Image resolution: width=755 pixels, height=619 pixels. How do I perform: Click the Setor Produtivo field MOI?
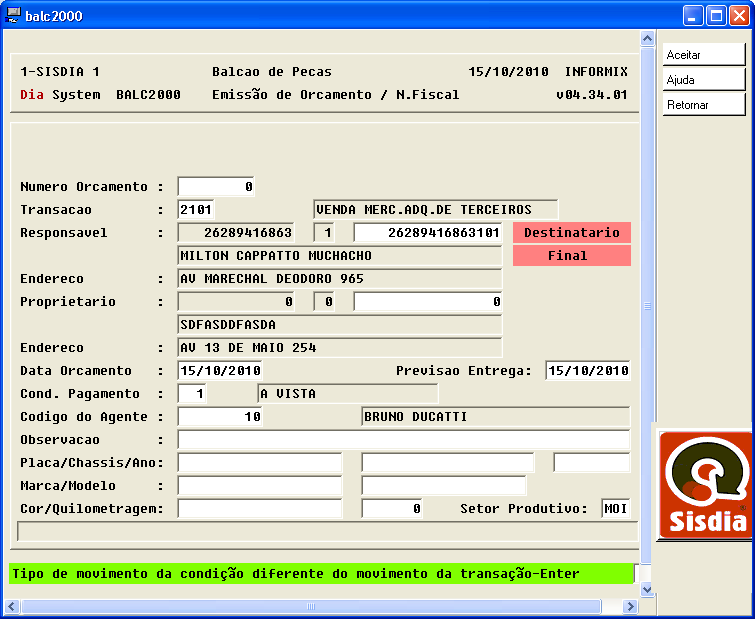[615, 508]
